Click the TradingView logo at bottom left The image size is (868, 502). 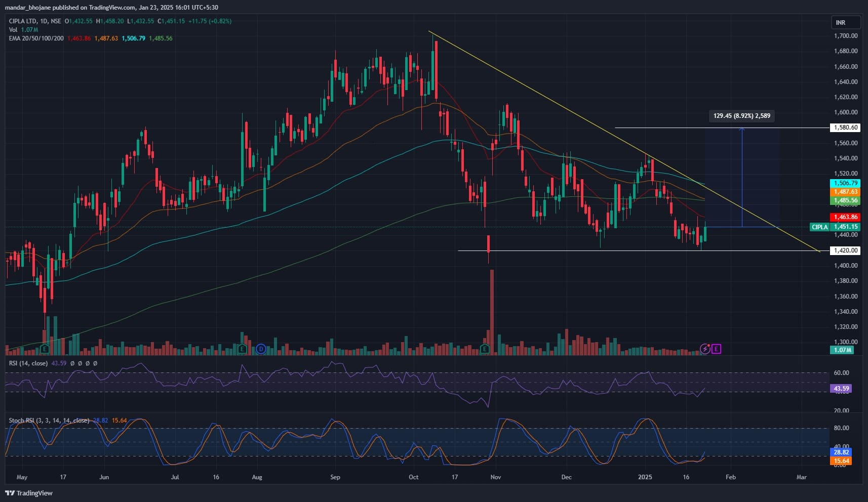(x=29, y=493)
